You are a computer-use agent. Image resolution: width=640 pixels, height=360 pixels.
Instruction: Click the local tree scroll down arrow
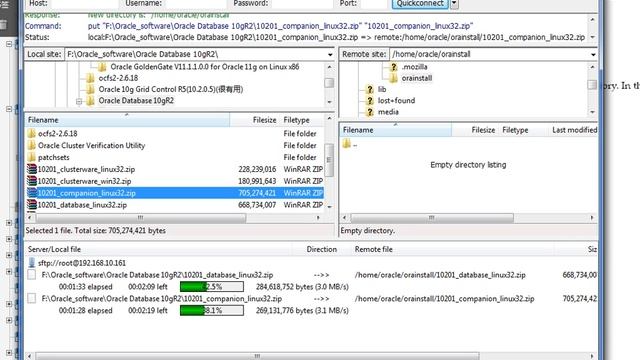329,102
